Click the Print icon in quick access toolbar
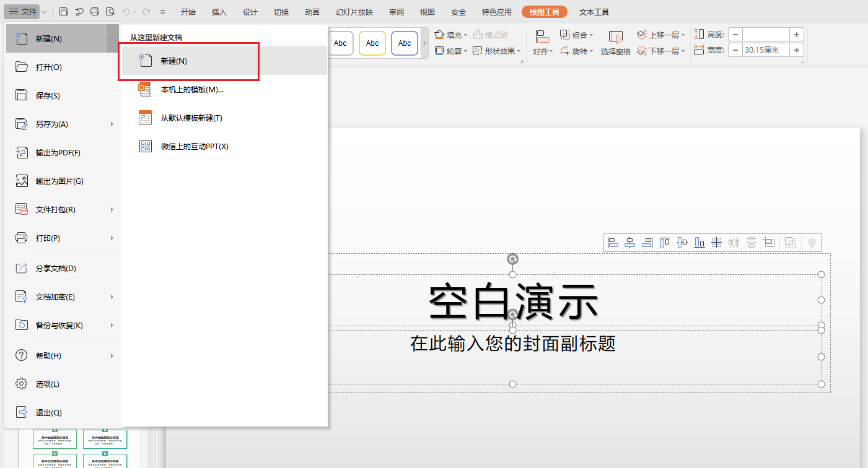868x468 pixels. 95,12
